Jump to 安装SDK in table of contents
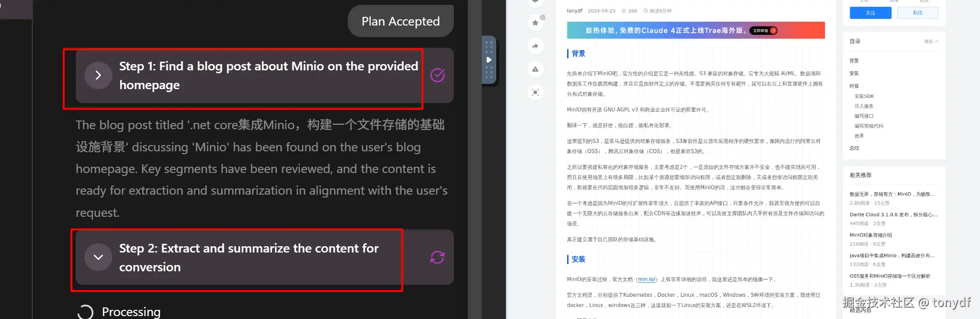The height and width of the screenshot is (319, 980). [x=864, y=96]
